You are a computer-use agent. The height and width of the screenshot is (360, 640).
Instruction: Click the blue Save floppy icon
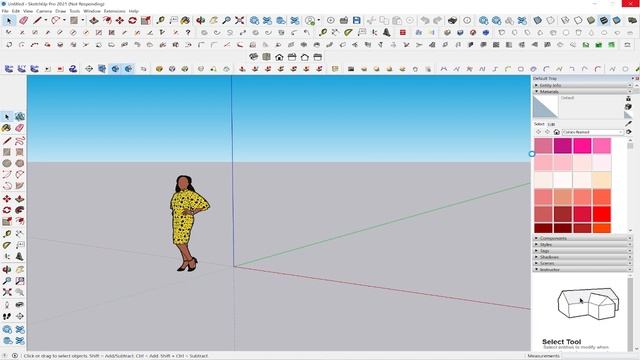coord(356,20)
